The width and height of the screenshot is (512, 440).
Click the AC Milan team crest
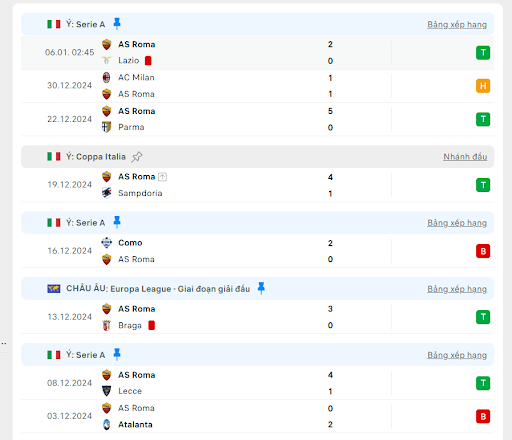(107, 77)
